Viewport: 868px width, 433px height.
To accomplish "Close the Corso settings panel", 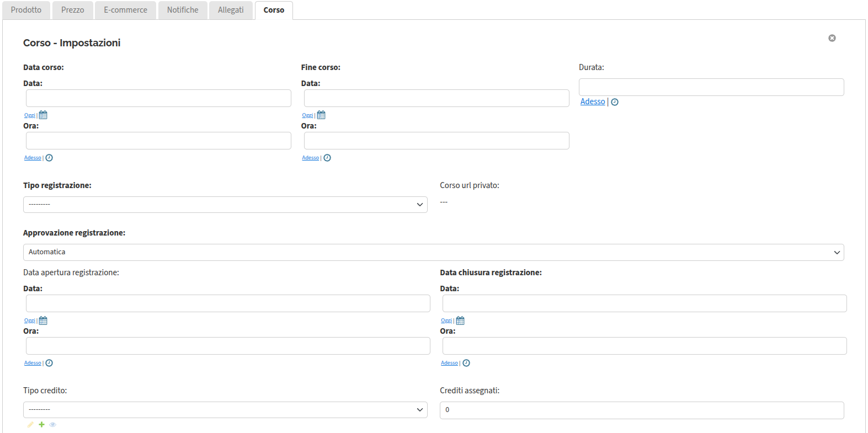I will click(832, 38).
